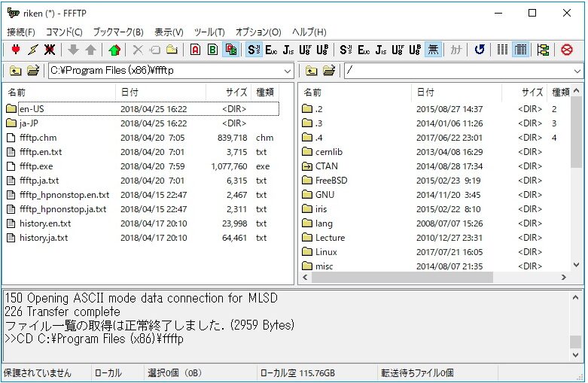The height and width of the screenshot is (383, 588).
Task: Open the 接続(F) menu
Action: [21, 32]
